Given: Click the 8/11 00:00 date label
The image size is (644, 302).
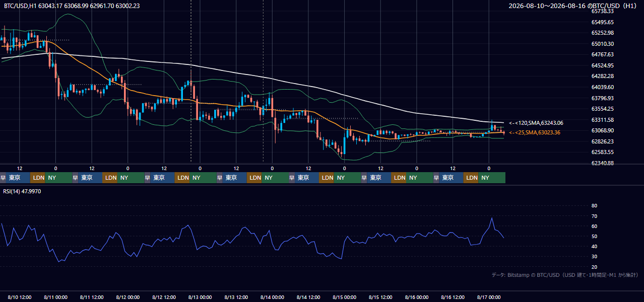Looking at the screenshot, I should (x=55, y=297).
